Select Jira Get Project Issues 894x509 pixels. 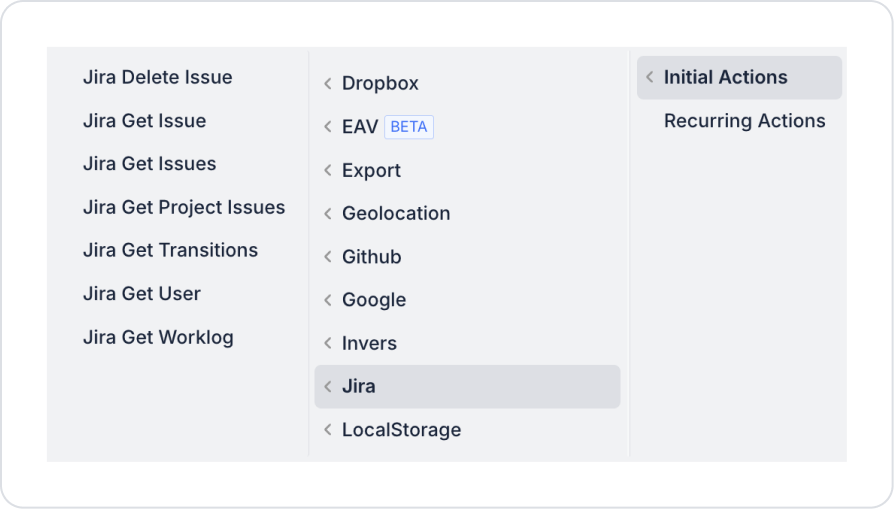pos(184,207)
